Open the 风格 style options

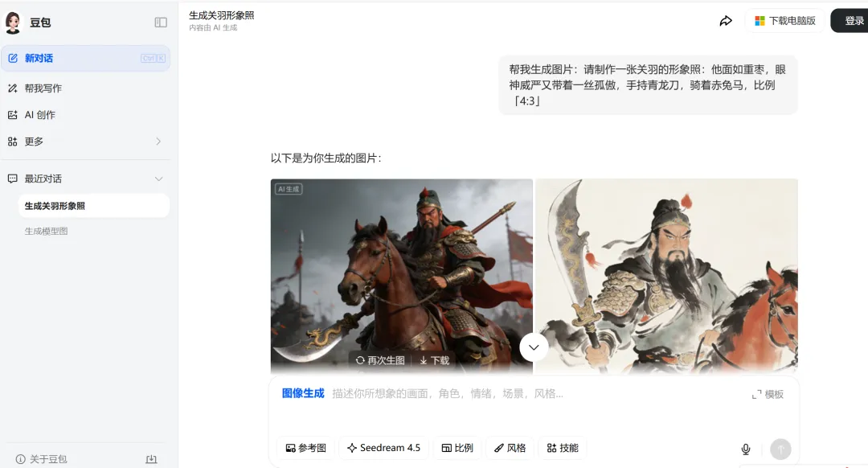pyautogui.click(x=510, y=448)
